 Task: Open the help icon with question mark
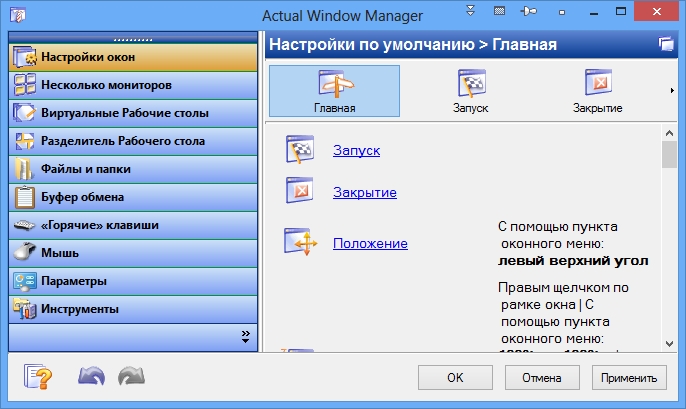[37, 377]
